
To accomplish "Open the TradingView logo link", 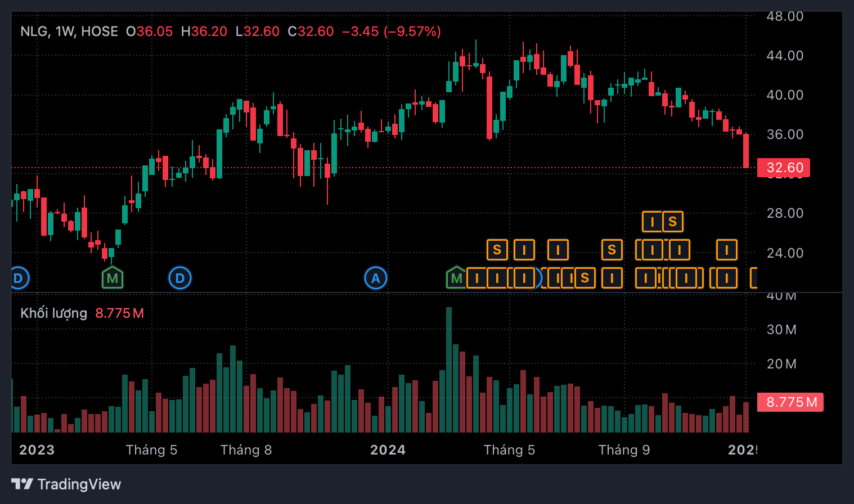I will click(66, 484).
